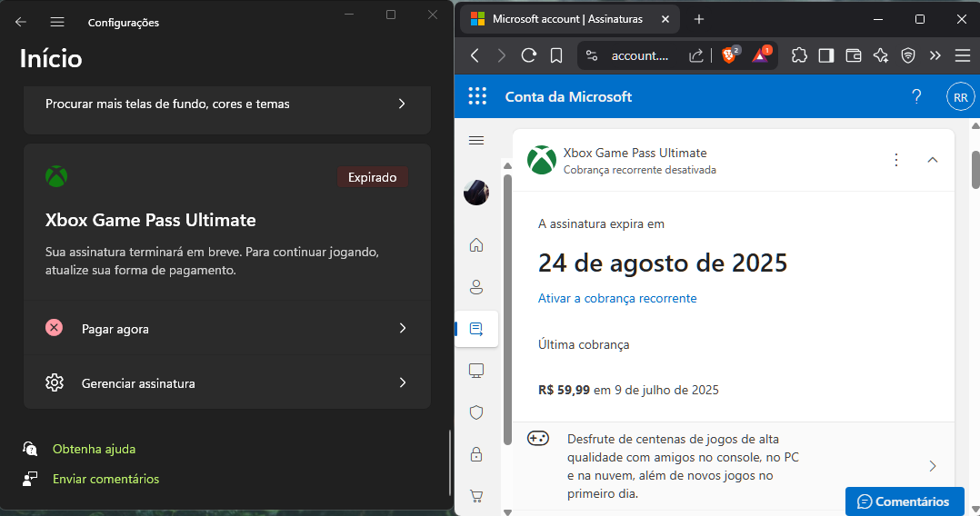The width and height of the screenshot is (980, 516).
Task: Open the Privacy shield sidebar icon
Action: (x=476, y=412)
